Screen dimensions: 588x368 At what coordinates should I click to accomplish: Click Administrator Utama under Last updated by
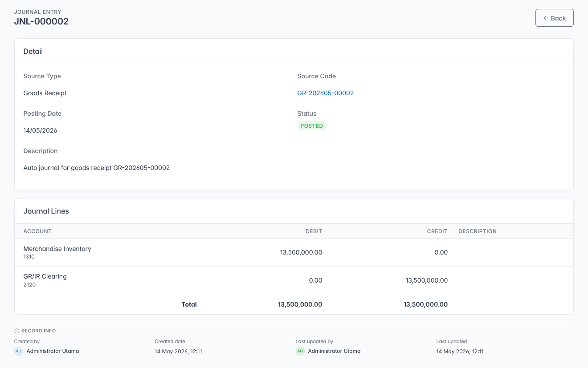[x=334, y=351]
